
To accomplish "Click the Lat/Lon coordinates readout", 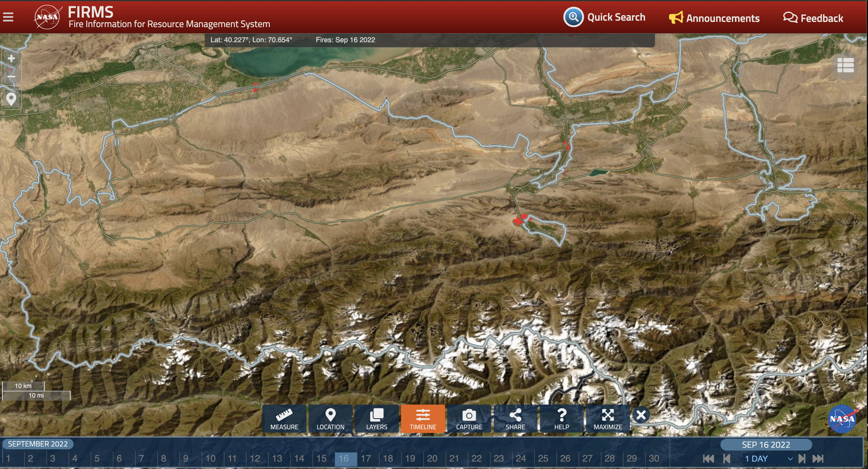I will [251, 40].
